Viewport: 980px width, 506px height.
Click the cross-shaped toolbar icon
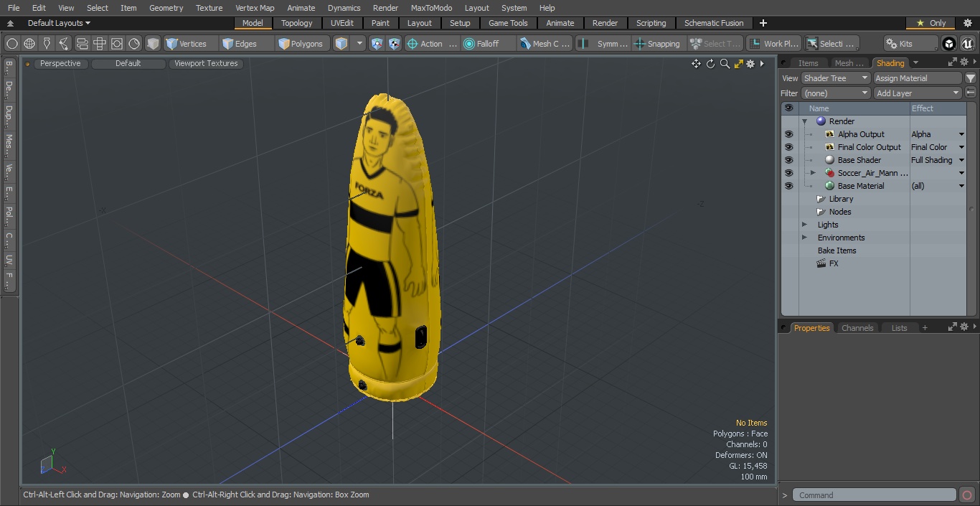[99, 44]
